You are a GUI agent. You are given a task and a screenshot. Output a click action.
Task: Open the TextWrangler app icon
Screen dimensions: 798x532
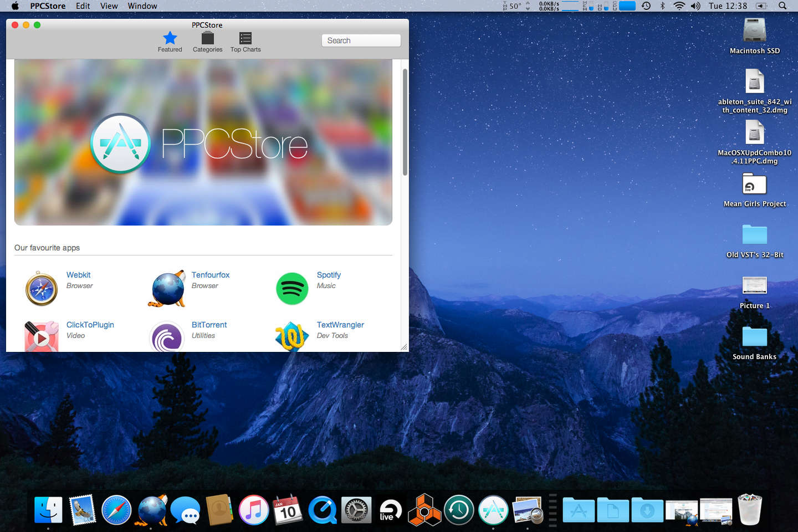pyautogui.click(x=292, y=336)
